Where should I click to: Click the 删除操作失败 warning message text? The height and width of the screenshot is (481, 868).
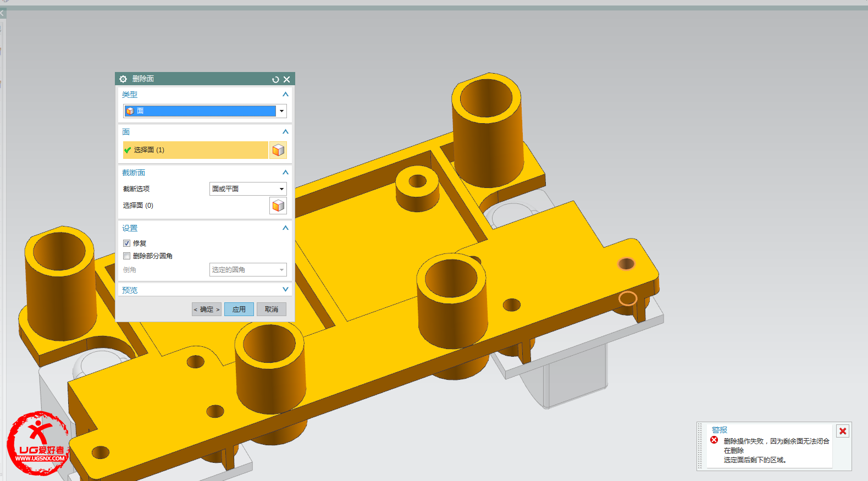776,450
